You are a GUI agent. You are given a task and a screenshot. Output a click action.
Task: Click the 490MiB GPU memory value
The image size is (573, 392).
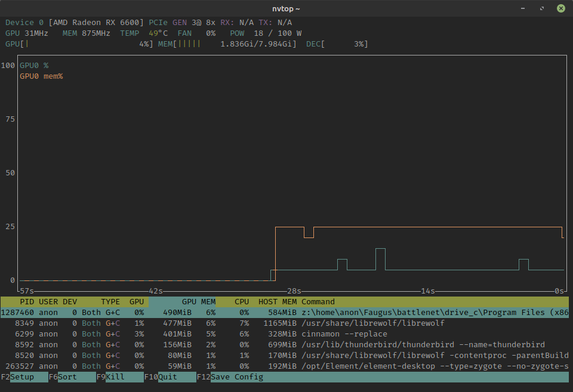pyautogui.click(x=177, y=313)
